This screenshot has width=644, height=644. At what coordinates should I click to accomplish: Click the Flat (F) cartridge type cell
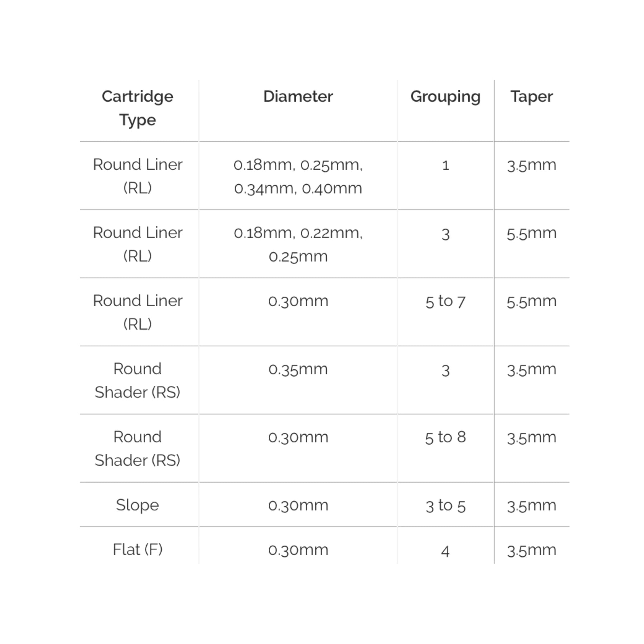137,550
